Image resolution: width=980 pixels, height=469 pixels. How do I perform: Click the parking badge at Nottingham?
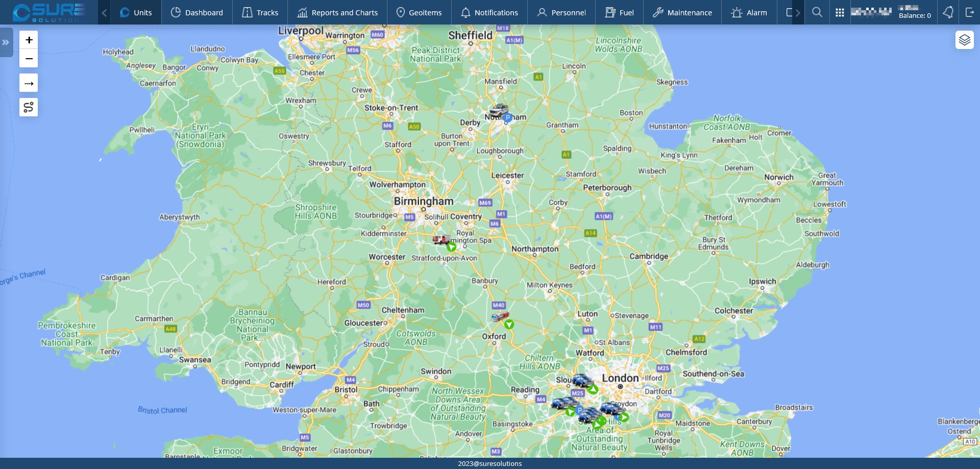507,118
